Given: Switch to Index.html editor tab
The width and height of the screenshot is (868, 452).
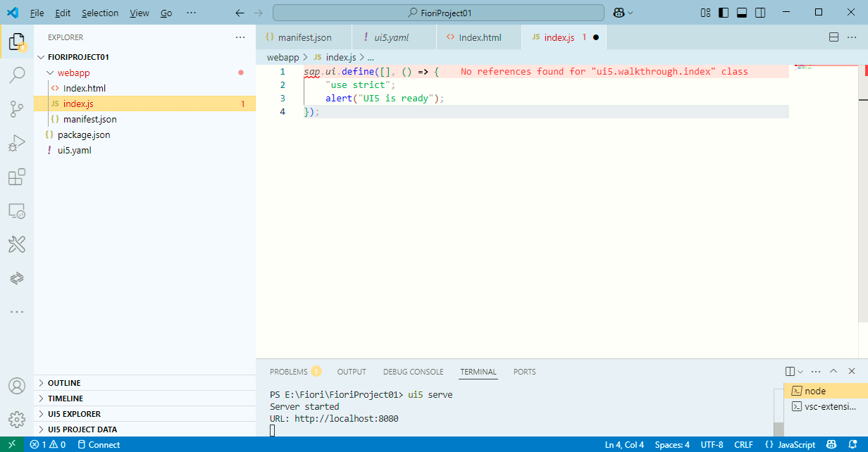Looking at the screenshot, I should point(479,37).
